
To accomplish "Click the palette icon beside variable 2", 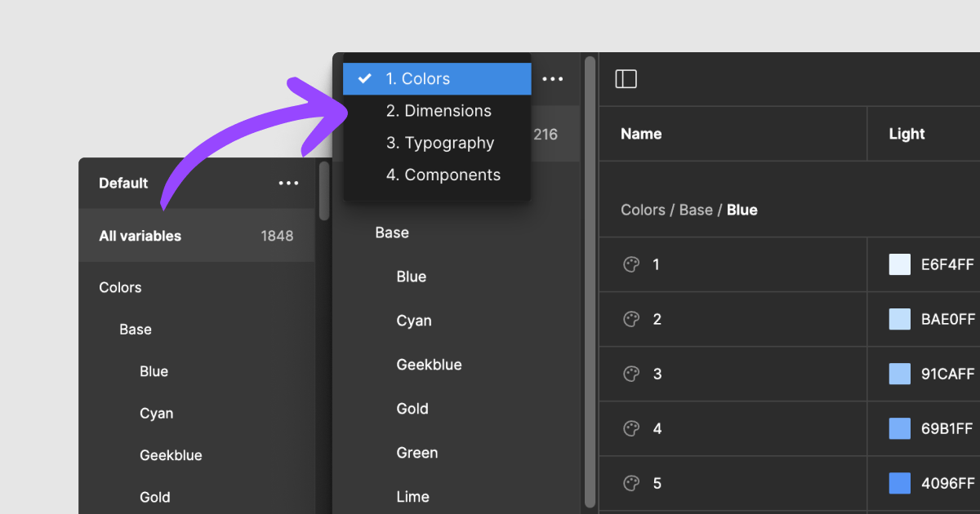I will 630,319.
